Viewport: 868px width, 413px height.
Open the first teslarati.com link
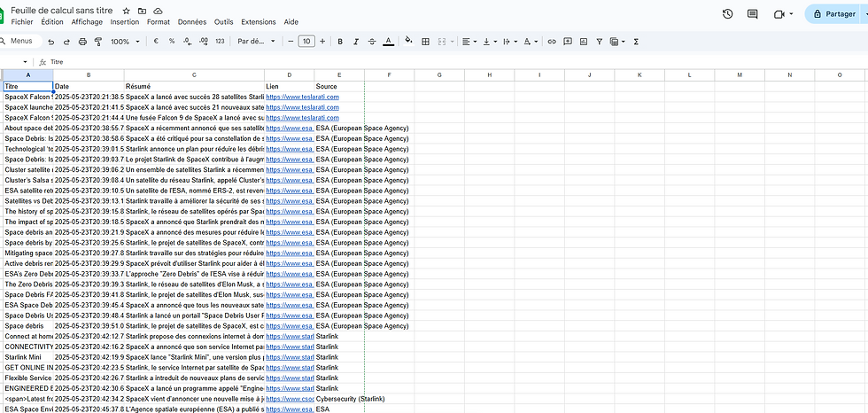point(302,97)
